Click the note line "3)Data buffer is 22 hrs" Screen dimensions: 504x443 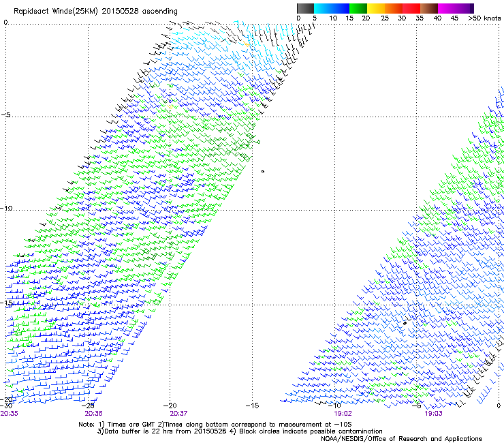[240, 431]
